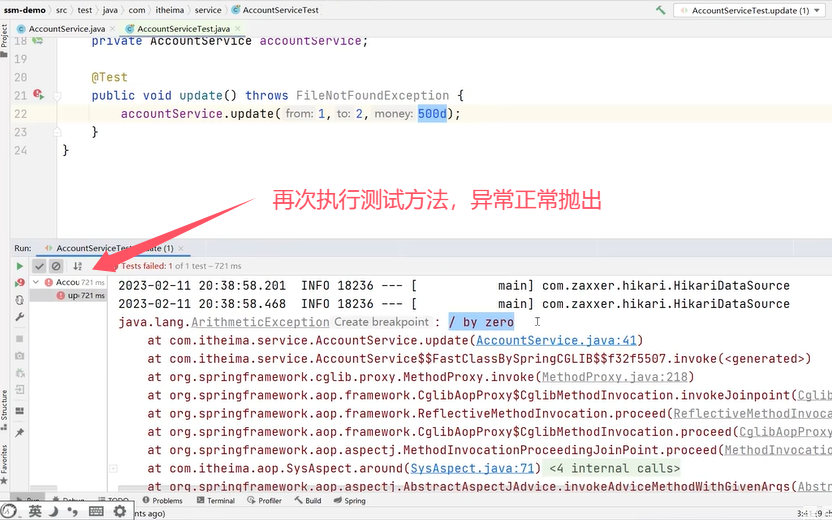This screenshot has width=832, height=520.
Task: Click AccountServiceTest breadcrumb class item
Action: [x=275, y=10]
